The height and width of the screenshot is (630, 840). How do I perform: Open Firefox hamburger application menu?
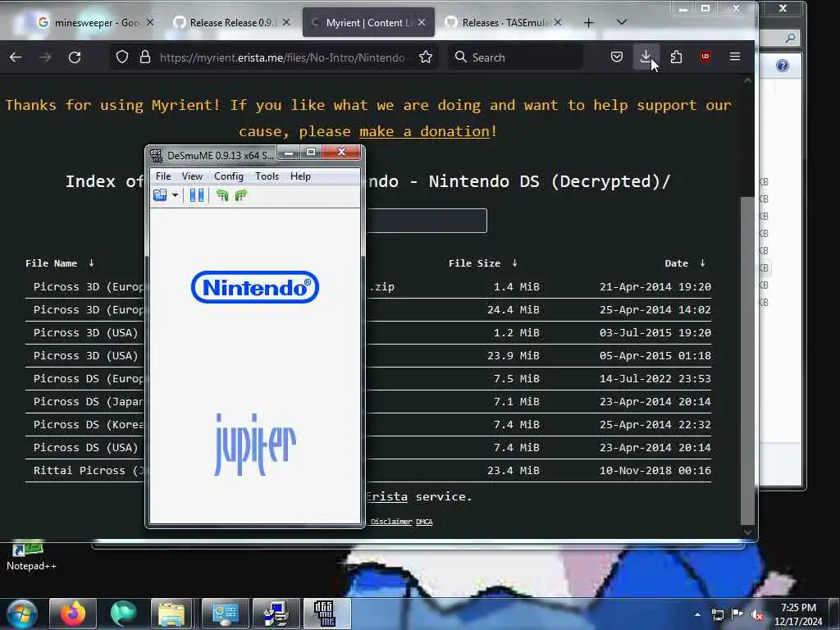[735, 57]
